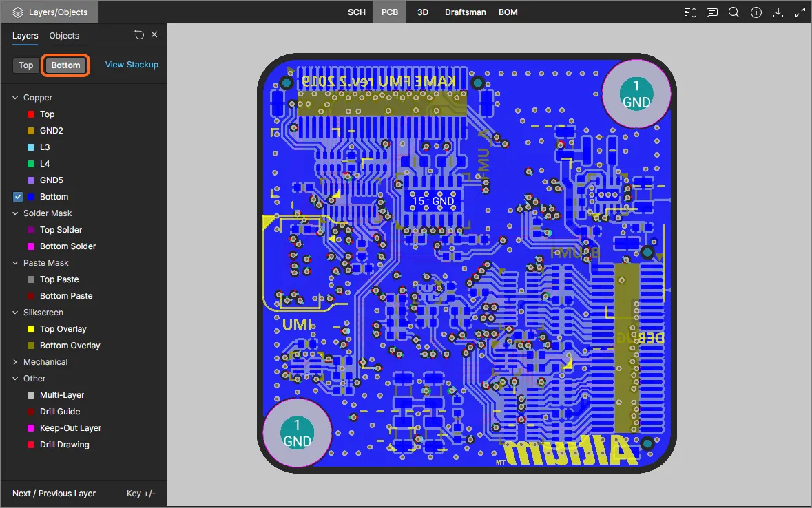The width and height of the screenshot is (812, 508).
Task: Click the blue Bottom layer swatch
Action: click(x=31, y=197)
